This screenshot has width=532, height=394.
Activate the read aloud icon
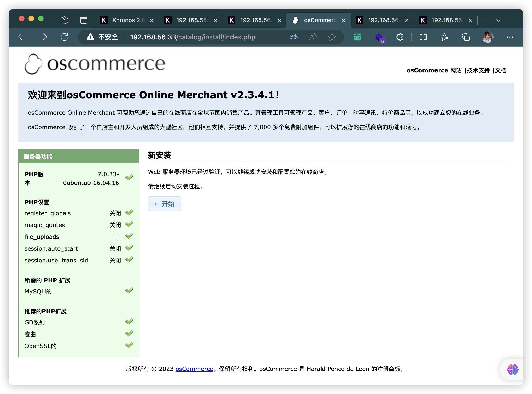pos(313,37)
